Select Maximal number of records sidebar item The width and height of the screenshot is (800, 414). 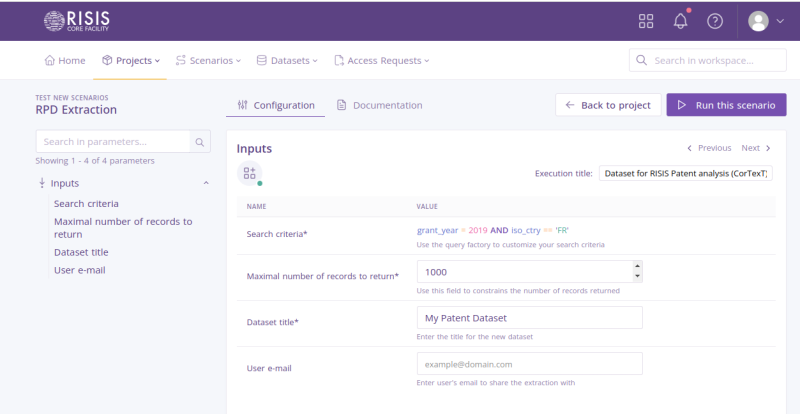click(x=123, y=228)
